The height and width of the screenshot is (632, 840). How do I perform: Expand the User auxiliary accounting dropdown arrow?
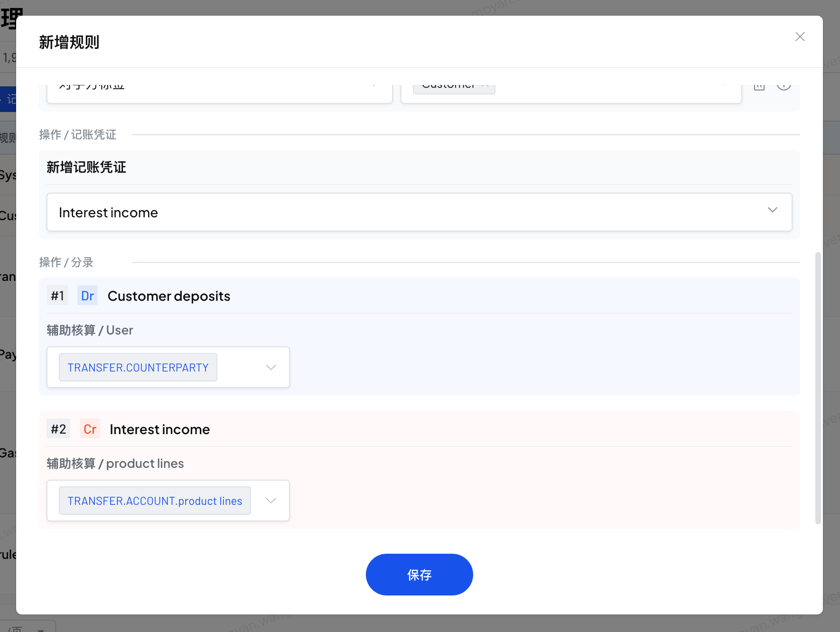[x=271, y=367]
